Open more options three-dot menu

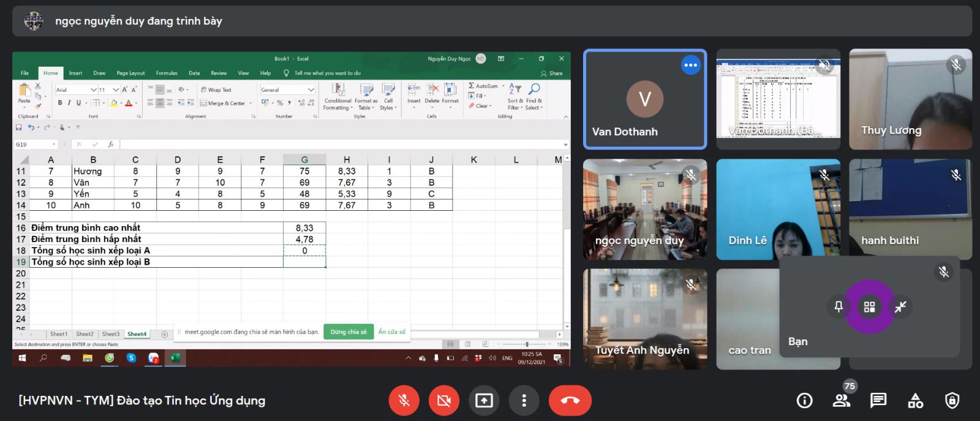[524, 401]
